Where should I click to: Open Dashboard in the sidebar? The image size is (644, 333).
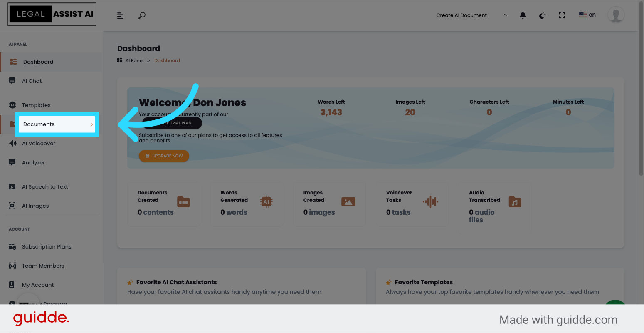(x=52, y=62)
